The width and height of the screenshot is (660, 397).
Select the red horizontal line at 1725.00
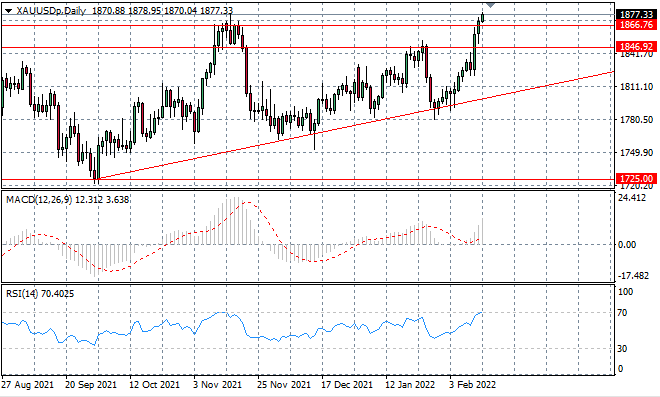307,179
